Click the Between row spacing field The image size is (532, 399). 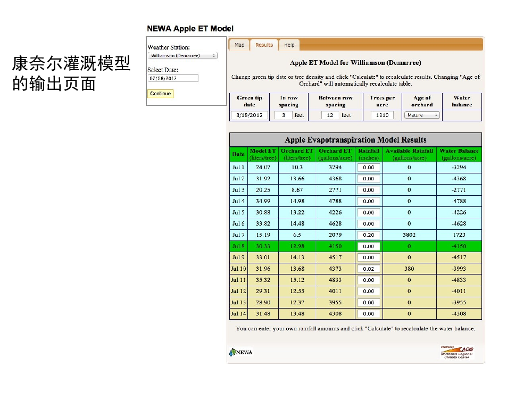(x=330, y=115)
